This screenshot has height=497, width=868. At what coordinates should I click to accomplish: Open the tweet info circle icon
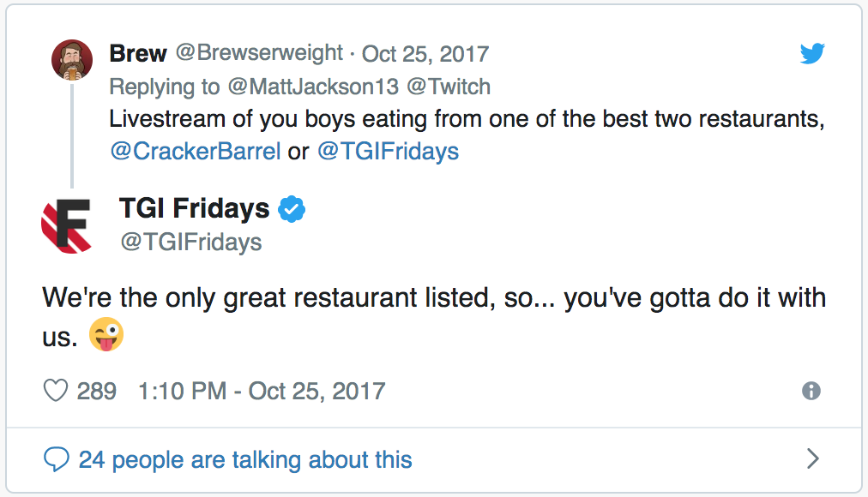(811, 391)
